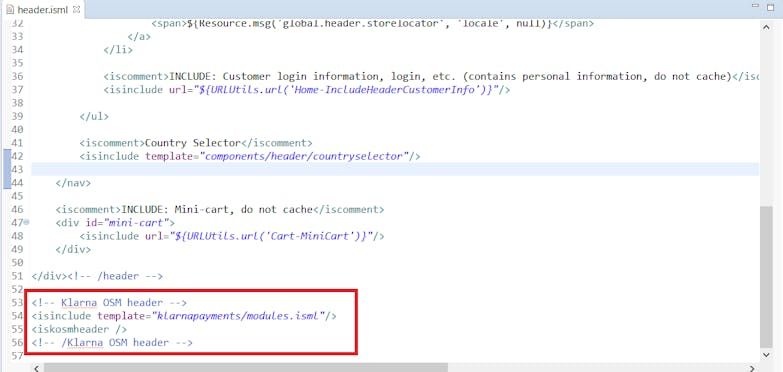Click line number 57 in gutter
This screenshot has height=372, width=783.
(17, 356)
